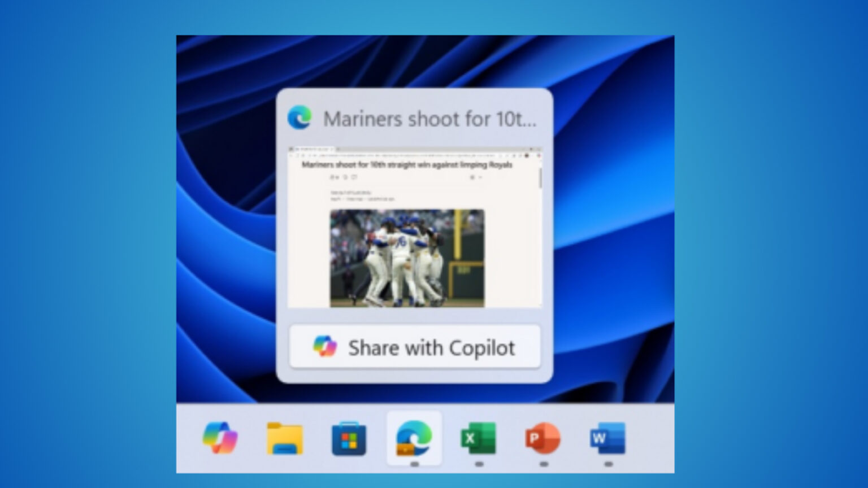Select the Microsoft Edge taskbar icon
The image size is (868, 488).
pyautogui.click(x=414, y=438)
